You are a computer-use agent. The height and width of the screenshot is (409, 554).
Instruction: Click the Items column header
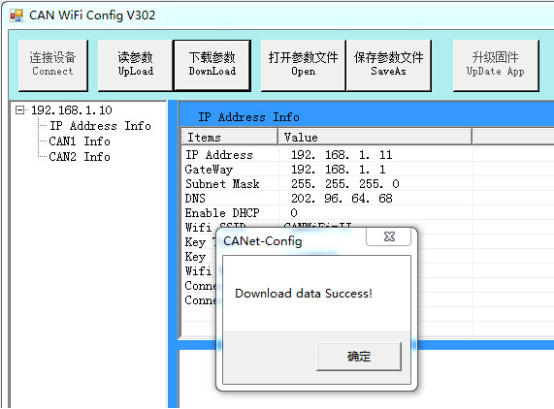[229, 137]
